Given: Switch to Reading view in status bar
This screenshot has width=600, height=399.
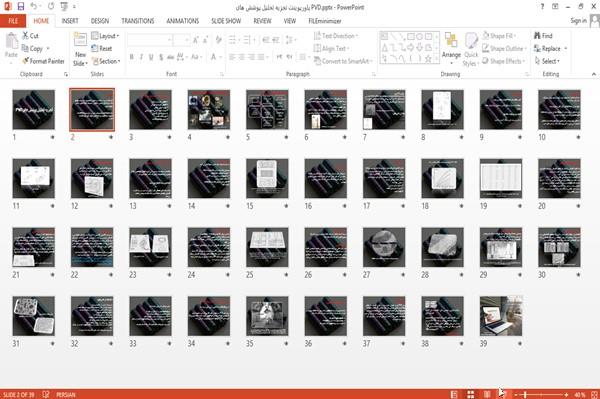Looking at the screenshot, I should (487, 394).
